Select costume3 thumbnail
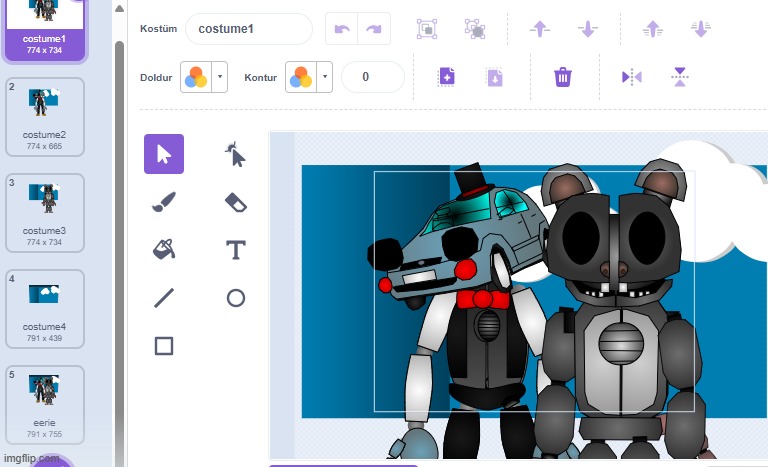 pyautogui.click(x=45, y=213)
